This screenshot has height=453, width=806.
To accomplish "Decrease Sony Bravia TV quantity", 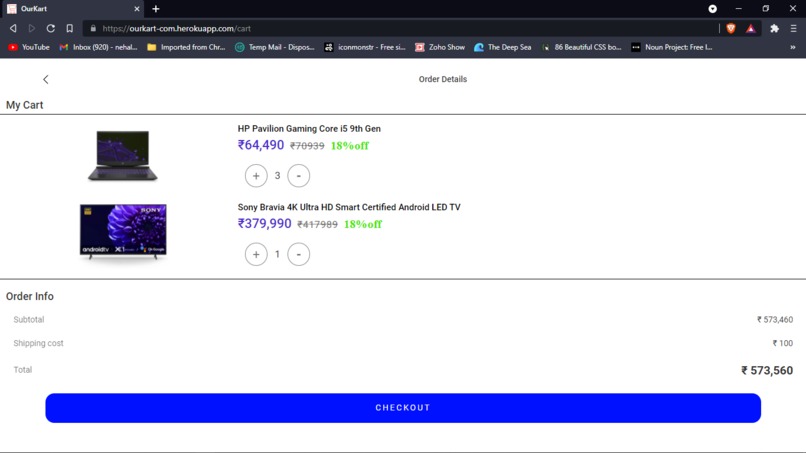I will tap(299, 254).
